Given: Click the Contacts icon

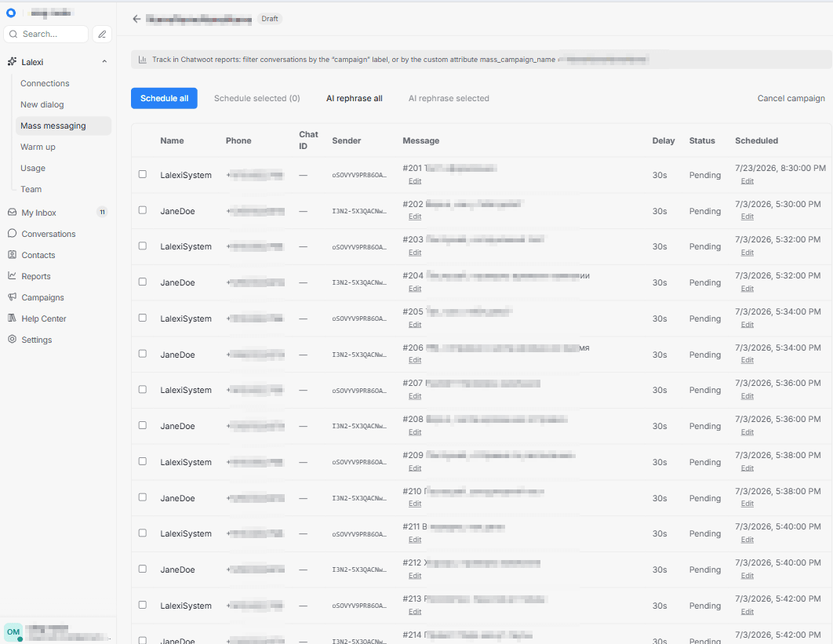Looking at the screenshot, I should pos(13,254).
